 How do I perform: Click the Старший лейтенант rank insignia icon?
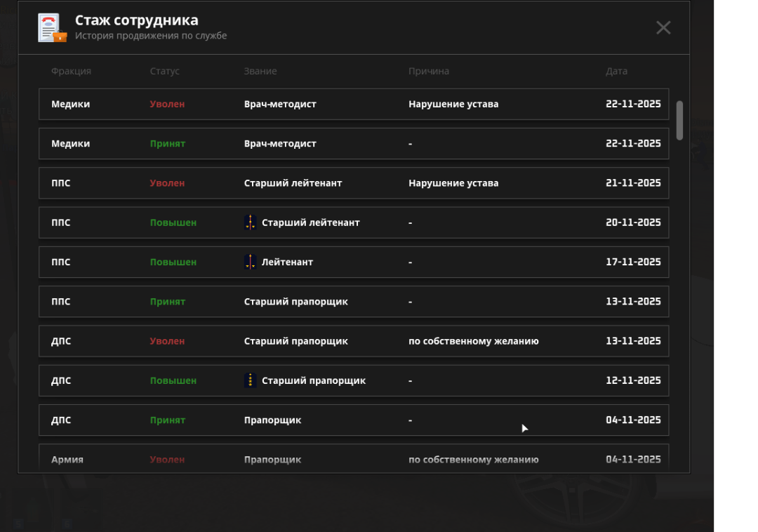250,222
